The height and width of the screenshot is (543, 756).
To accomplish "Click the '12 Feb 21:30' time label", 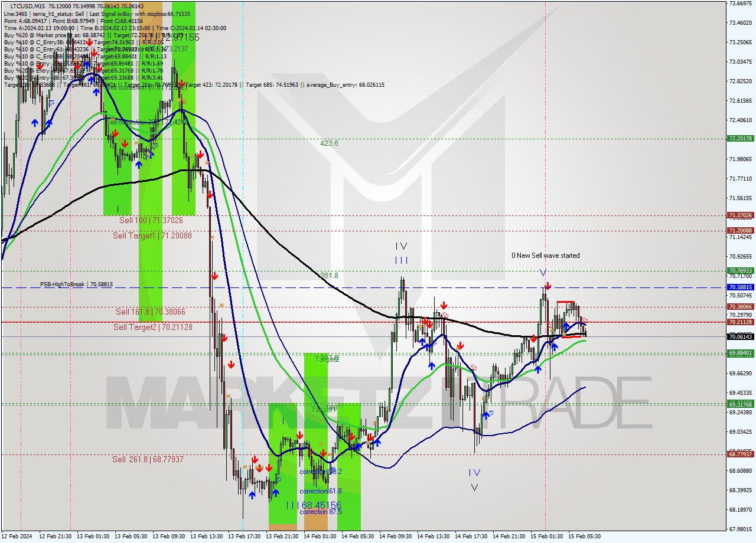I will click(x=56, y=537).
